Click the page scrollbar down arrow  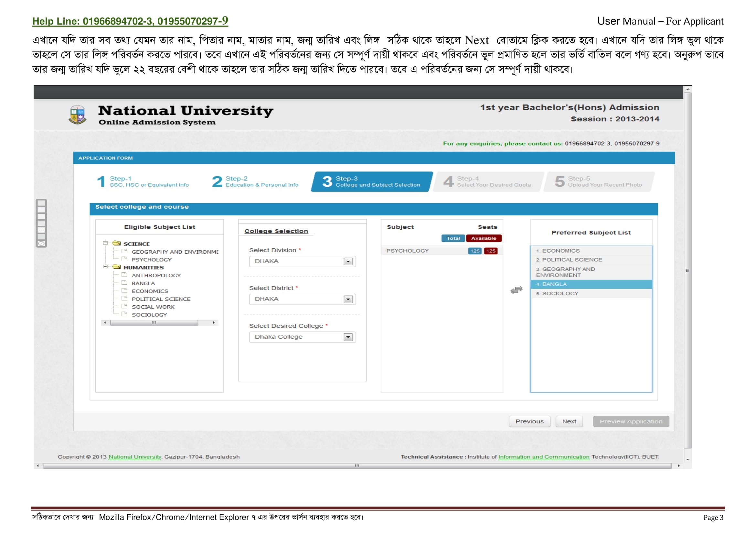pyautogui.click(x=687, y=459)
